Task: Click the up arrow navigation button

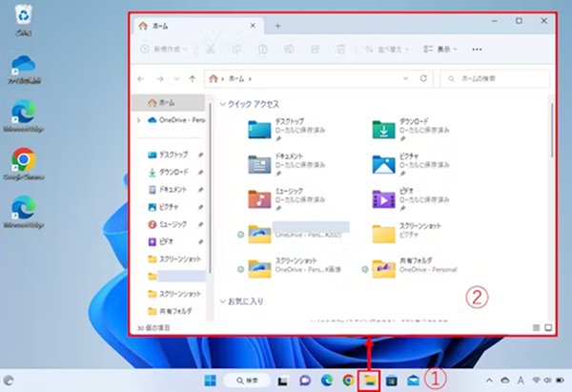Action: 193,78
